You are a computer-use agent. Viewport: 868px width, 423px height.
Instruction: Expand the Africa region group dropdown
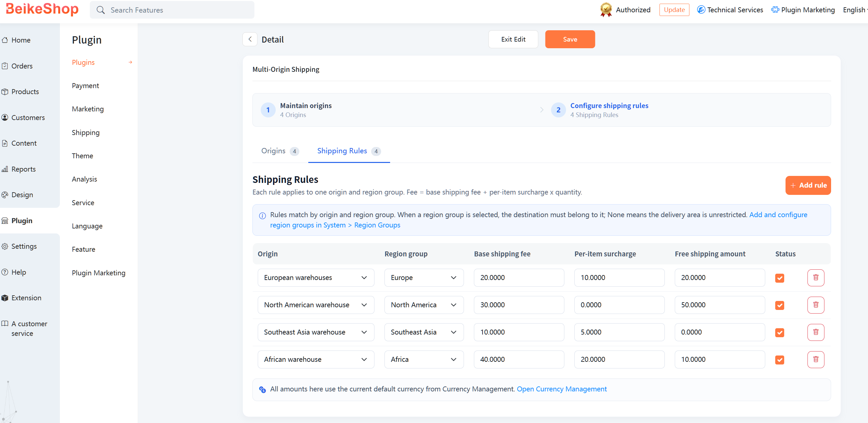[x=424, y=359]
